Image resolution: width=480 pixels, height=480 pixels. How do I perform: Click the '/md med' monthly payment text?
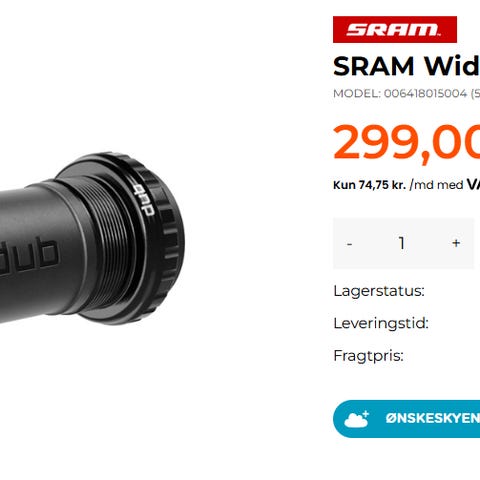[436, 185]
